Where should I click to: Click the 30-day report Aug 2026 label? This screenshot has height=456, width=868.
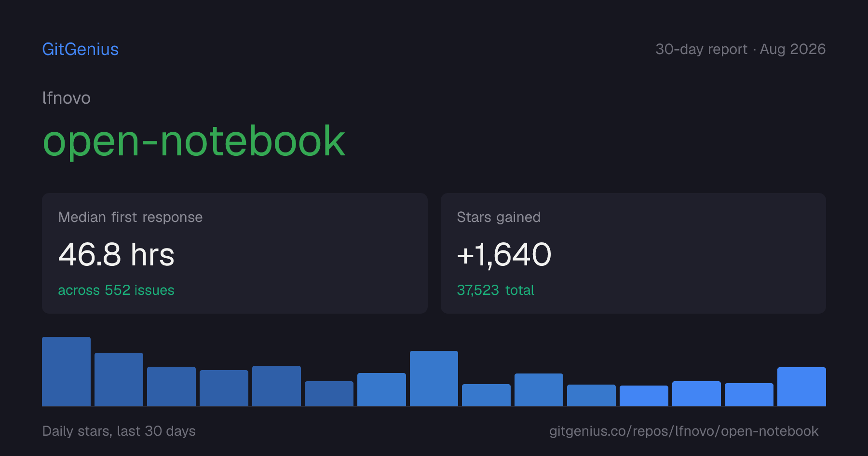click(x=740, y=49)
